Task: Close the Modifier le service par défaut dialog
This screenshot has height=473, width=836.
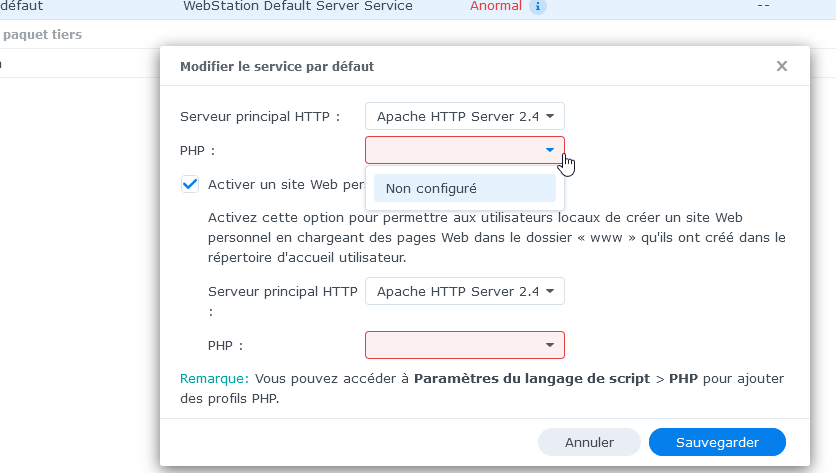Action: click(782, 66)
